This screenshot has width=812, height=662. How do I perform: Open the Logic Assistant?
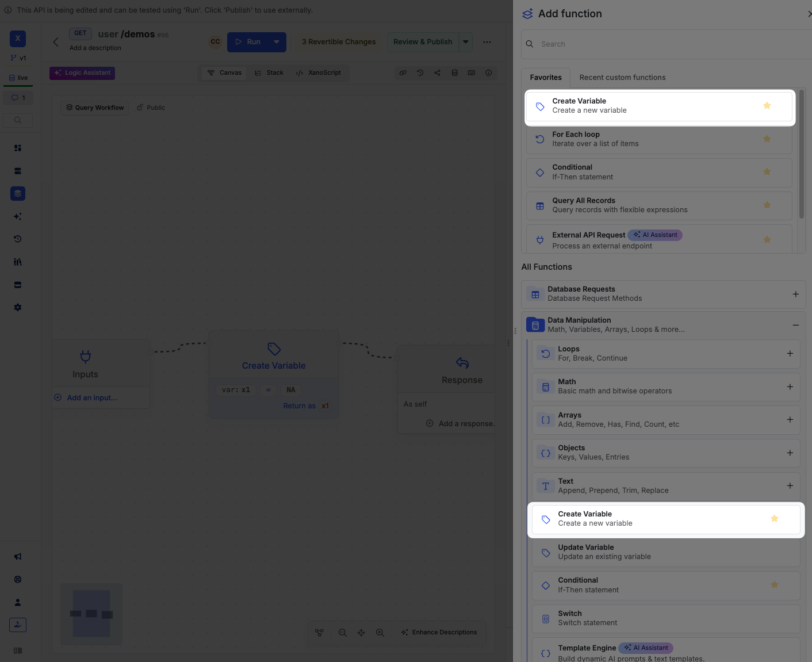pyautogui.click(x=82, y=73)
